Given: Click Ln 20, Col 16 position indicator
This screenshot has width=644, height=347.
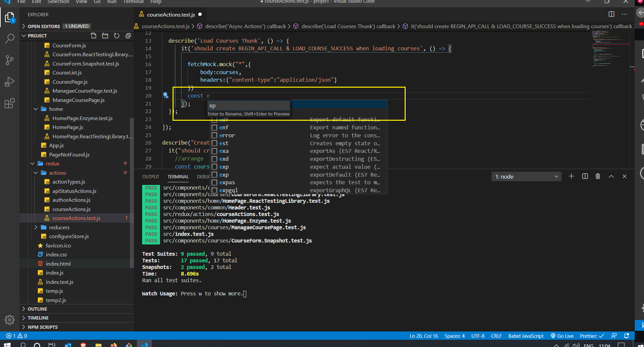Looking at the screenshot, I should pyautogui.click(x=423, y=336).
